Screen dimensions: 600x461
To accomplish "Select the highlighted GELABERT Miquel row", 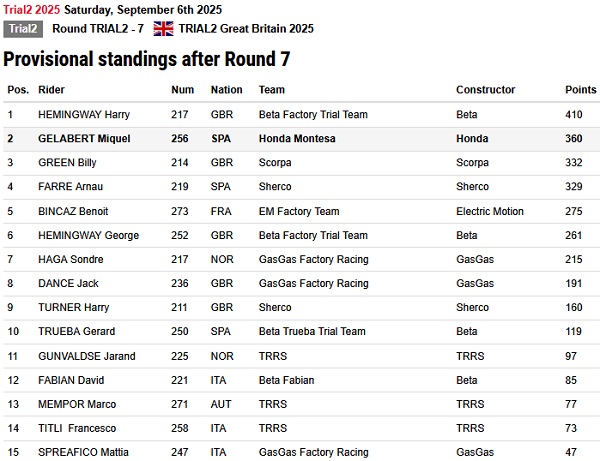I will click(x=302, y=138).
